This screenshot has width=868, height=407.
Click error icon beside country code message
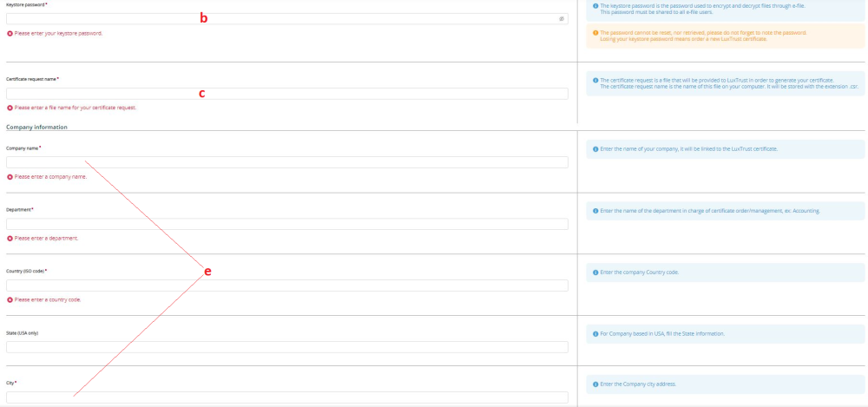pyautogui.click(x=10, y=300)
